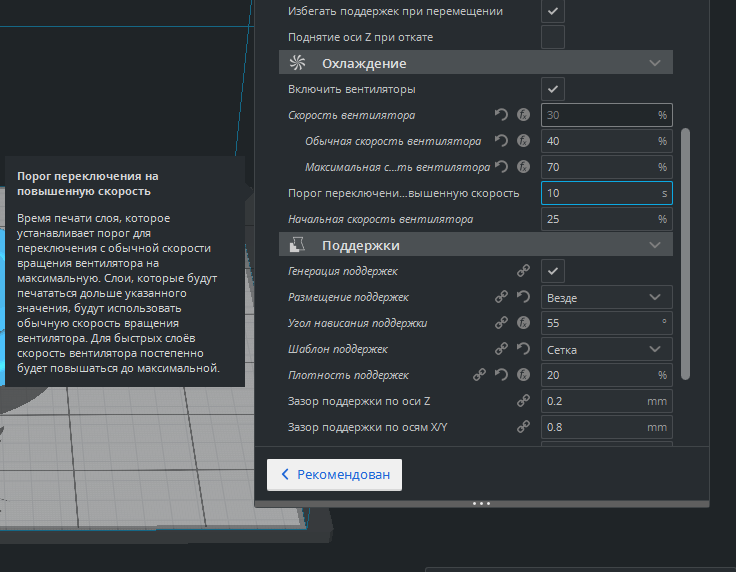This screenshot has height=572, width=736.
Task: Click the settings list vertical scrollbar
Action: pos(685,253)
